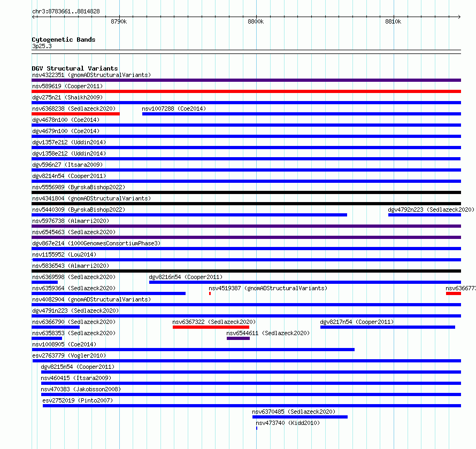Click the 8790k ruler tick label
The width and height of the screenshot is (476, 449).
point(119,21)
